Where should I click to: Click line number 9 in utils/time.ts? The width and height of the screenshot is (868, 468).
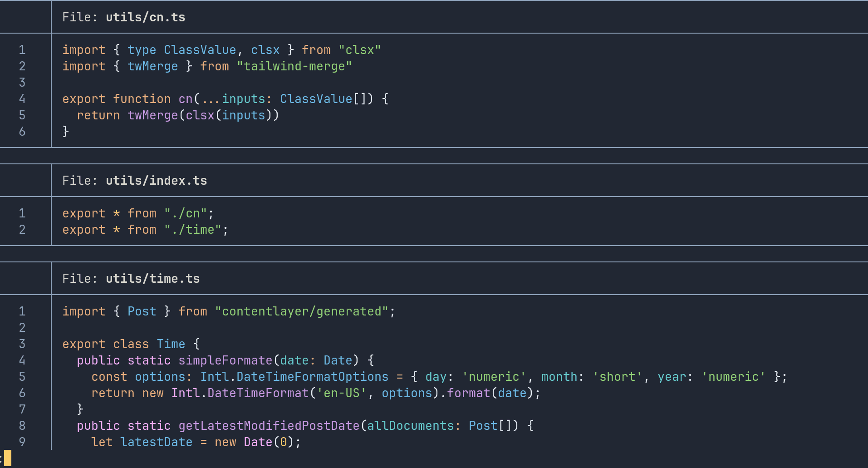[x=22, y=442]
